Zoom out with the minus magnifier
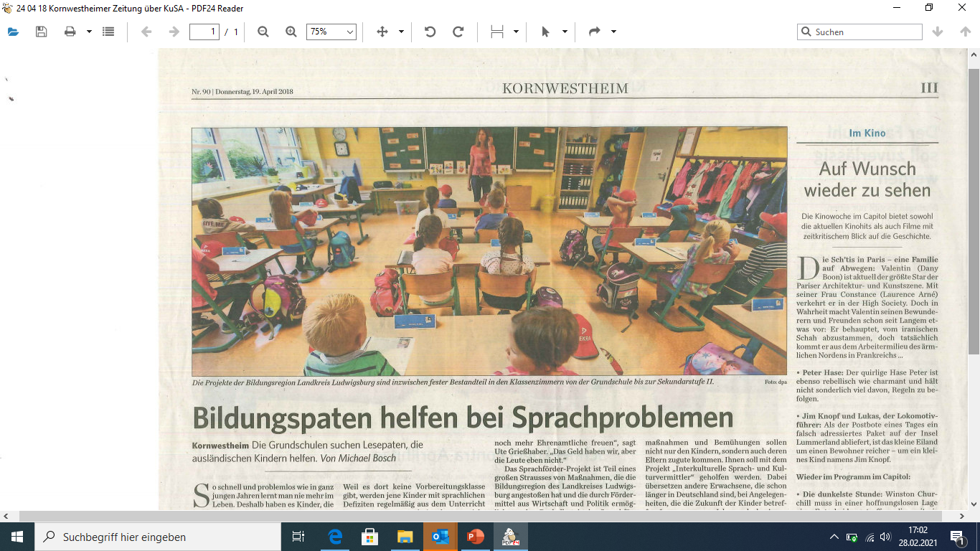 tap(263, 32)
